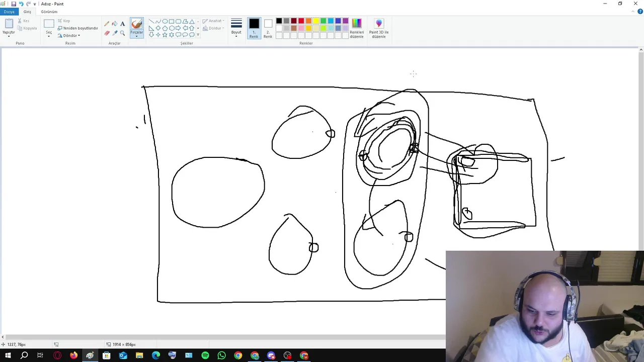Screen dimensions: 644x362
Task: Click the Kopyala copy button
Action: click(27, 28)
